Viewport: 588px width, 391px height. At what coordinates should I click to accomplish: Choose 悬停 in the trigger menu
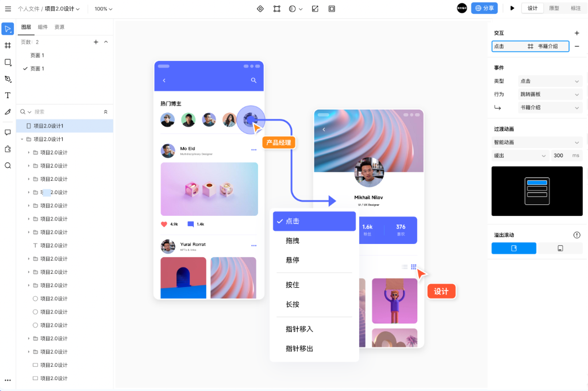(314, 260)
